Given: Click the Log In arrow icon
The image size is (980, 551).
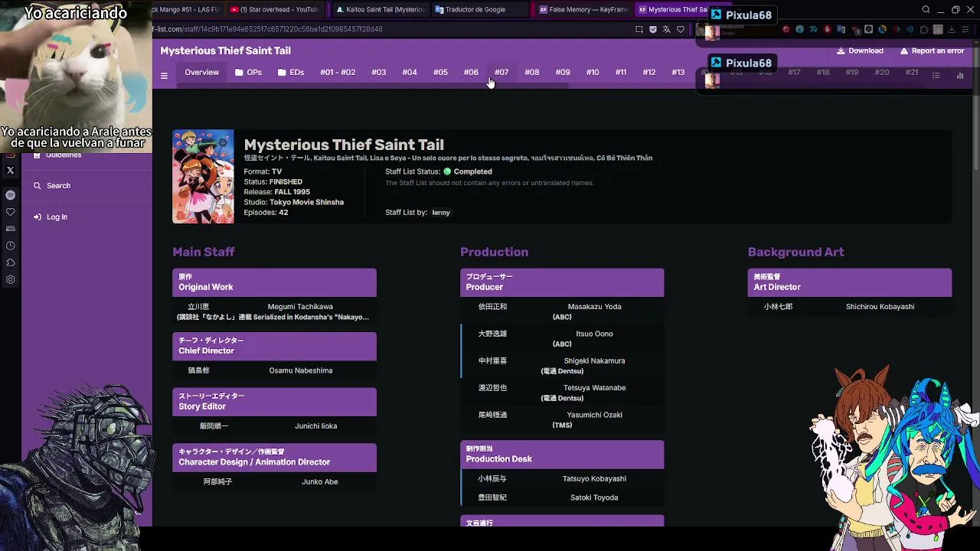Looking at the screenshot, I should [37, 217].
